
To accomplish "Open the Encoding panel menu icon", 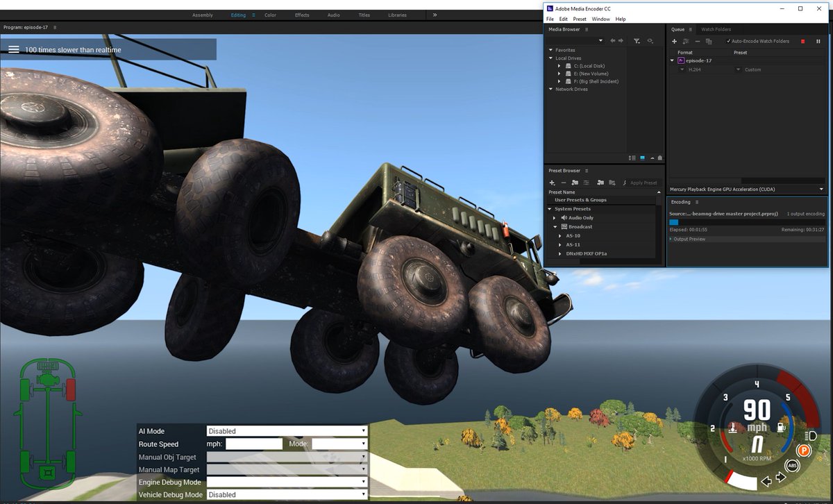I will 698,202.
